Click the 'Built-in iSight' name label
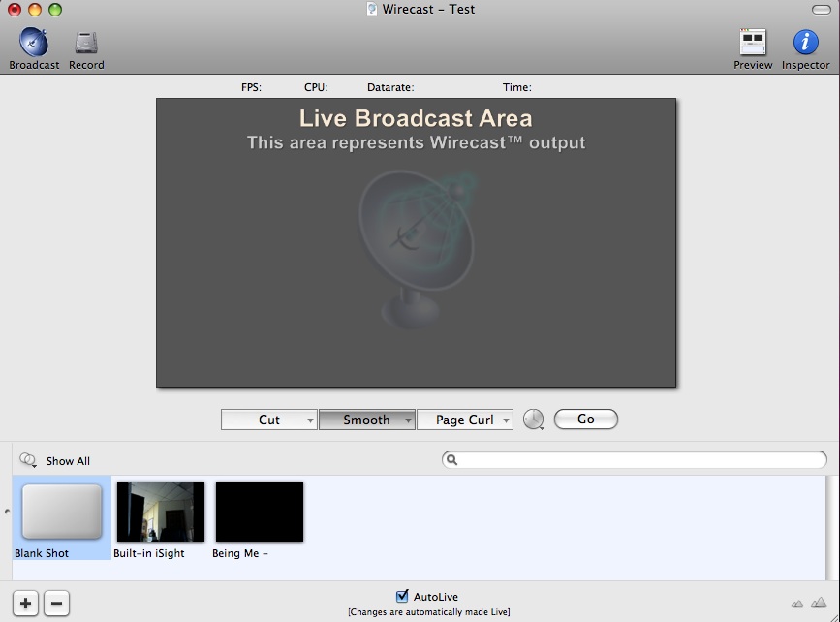Screen dimensions: 840x622 click(149, 553)
